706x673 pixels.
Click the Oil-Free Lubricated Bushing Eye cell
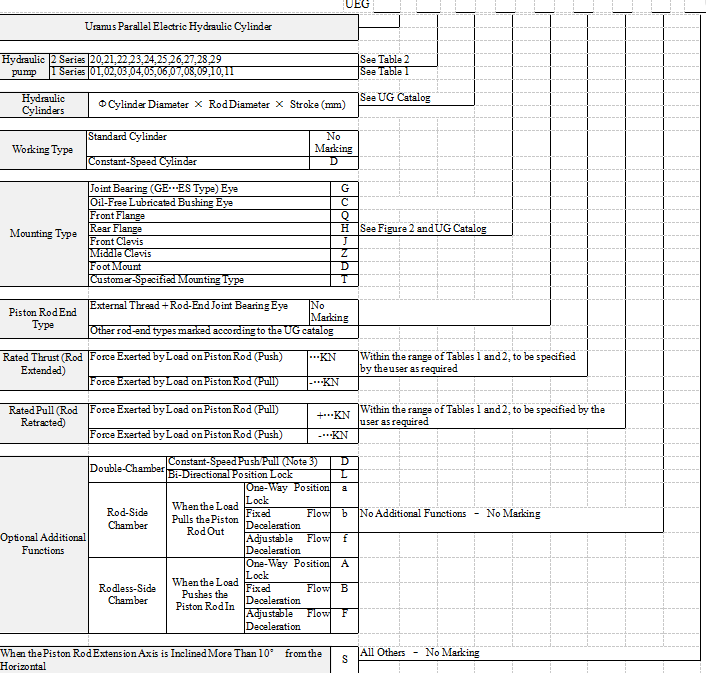point(161,202)
